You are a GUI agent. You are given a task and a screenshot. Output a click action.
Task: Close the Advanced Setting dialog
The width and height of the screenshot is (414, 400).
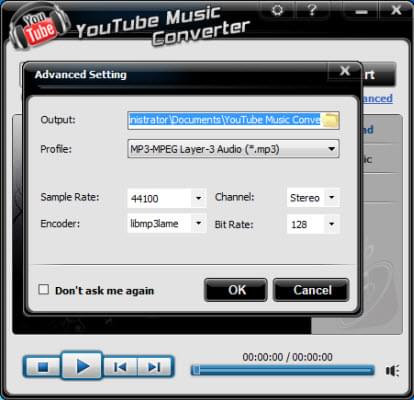(x=345, y=71)
